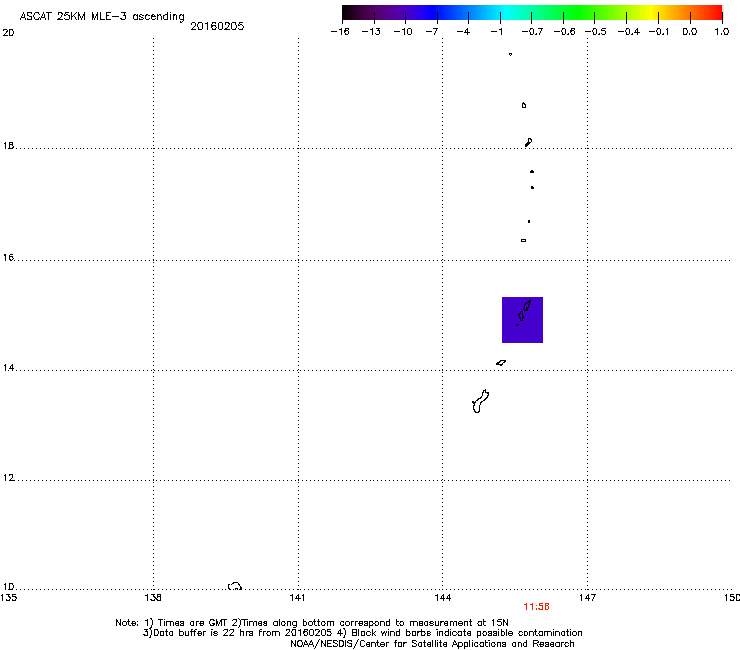Image resolution: width=740 pixels, height=650 pixels.
Task: Click the longitude label 147
Action: [x=588, y=598]
